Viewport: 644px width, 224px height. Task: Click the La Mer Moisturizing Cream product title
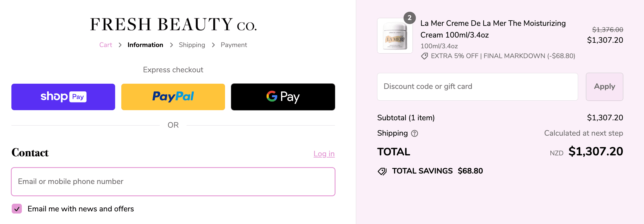pos(493,29)
